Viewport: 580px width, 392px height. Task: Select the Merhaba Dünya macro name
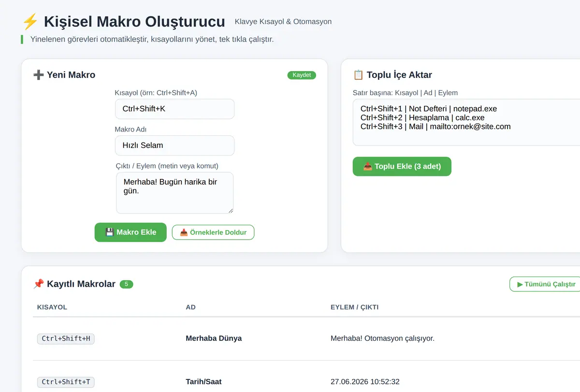[214, 338]
